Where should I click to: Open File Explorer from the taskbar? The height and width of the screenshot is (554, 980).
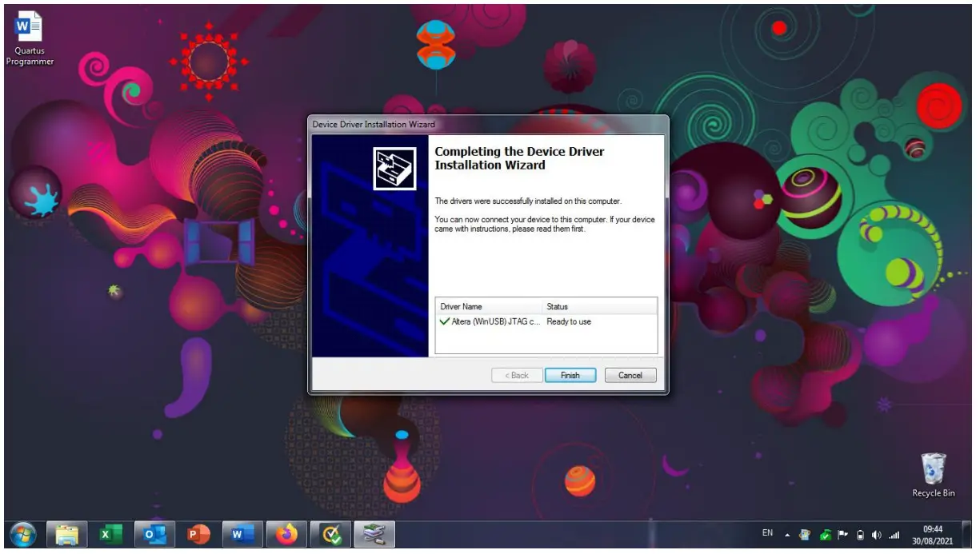click(x=67, y=534)
